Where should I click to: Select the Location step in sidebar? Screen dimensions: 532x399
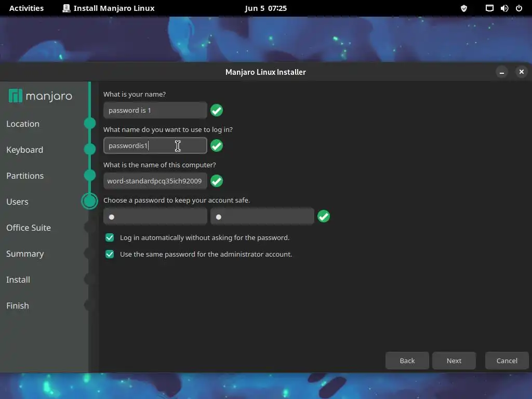[x=23, y=124]
